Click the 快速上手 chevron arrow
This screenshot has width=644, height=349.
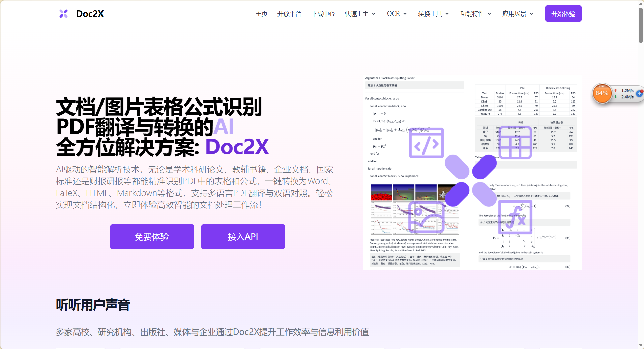[x=374, y=14]
